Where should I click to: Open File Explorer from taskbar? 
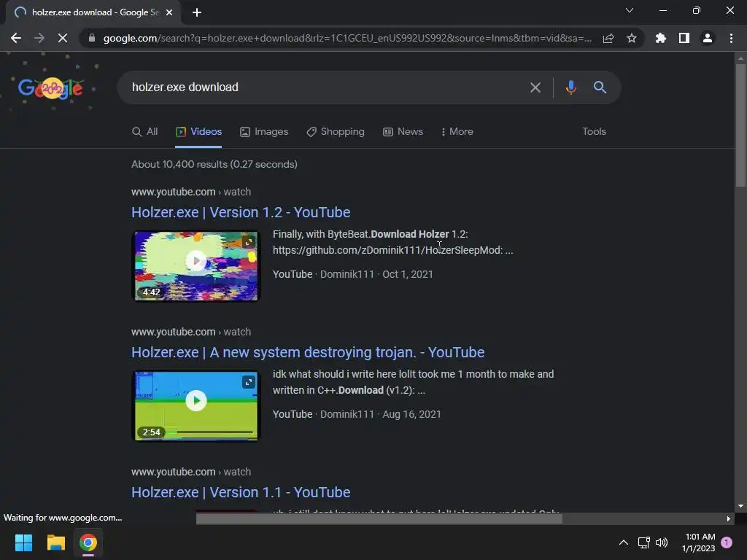[55, 542]
